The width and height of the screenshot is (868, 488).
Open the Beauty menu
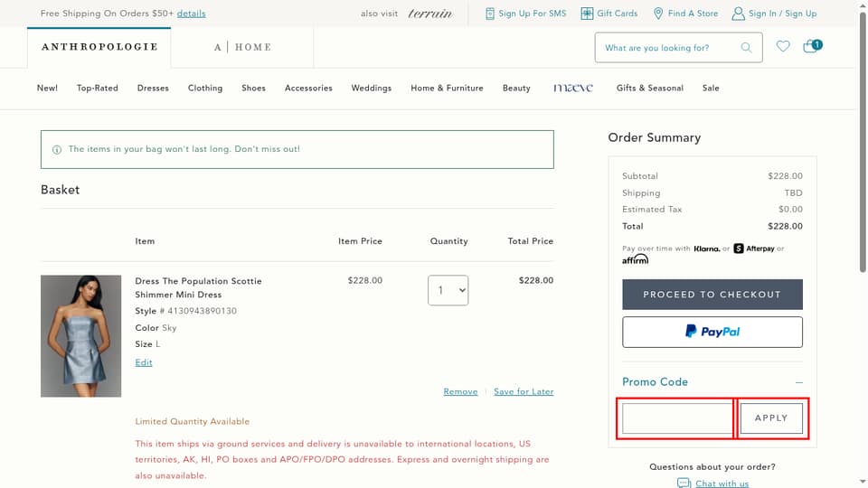pos(516,88)
